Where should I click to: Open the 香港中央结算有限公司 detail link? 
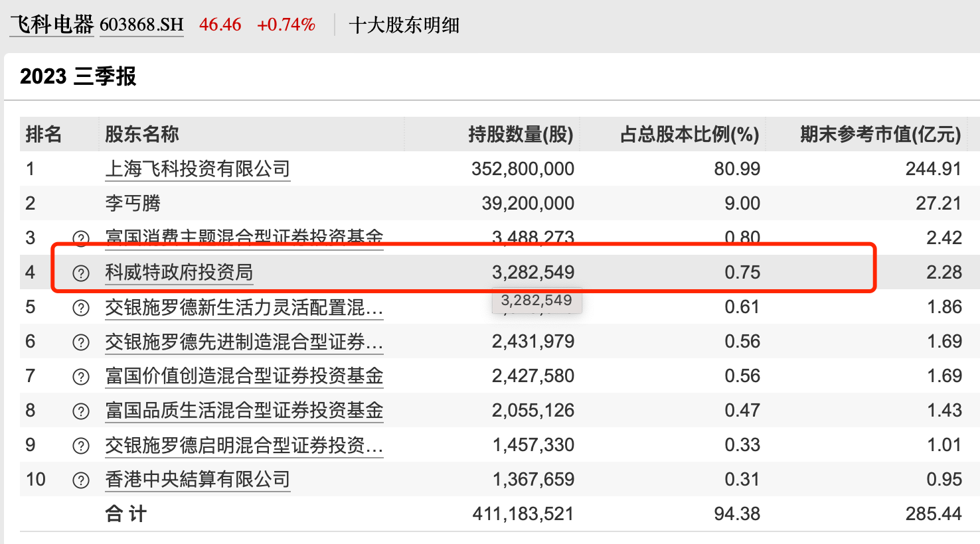coord(198,479)
